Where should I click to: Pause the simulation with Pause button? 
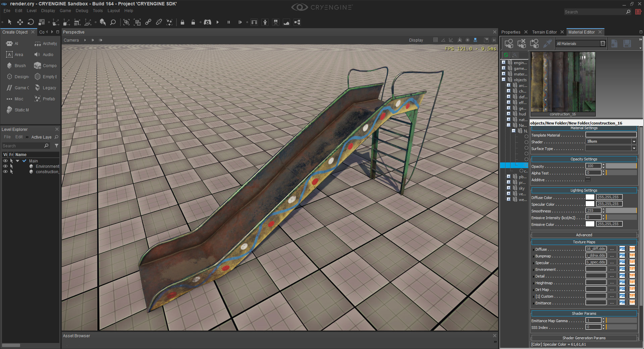pyautogui.click(x=229, y=22)
